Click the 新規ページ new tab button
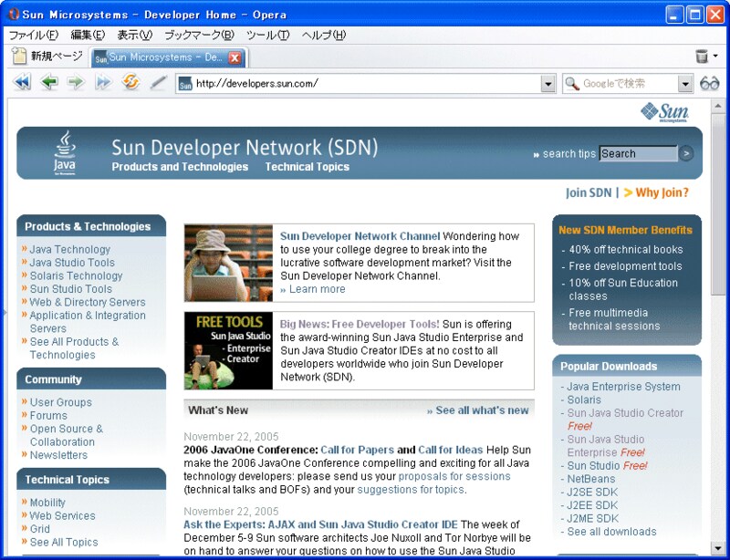 47,57
